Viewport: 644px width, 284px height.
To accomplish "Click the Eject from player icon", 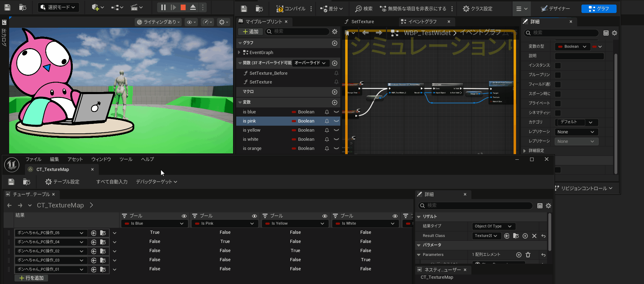I will 193,7.
